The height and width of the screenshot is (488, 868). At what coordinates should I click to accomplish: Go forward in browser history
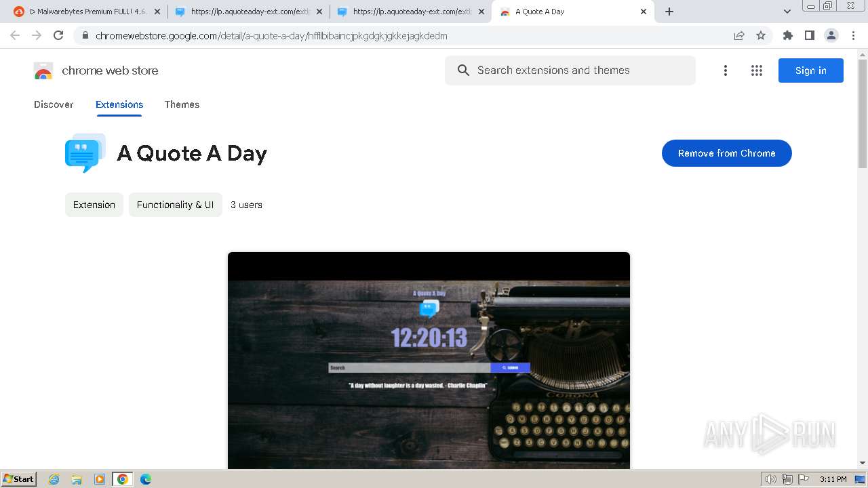pos(37,36)
